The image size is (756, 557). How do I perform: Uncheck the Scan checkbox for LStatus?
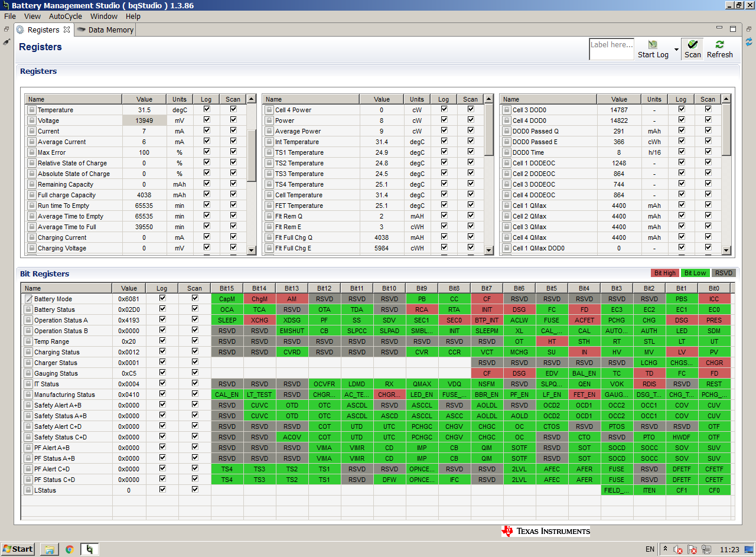pos(195,490)
